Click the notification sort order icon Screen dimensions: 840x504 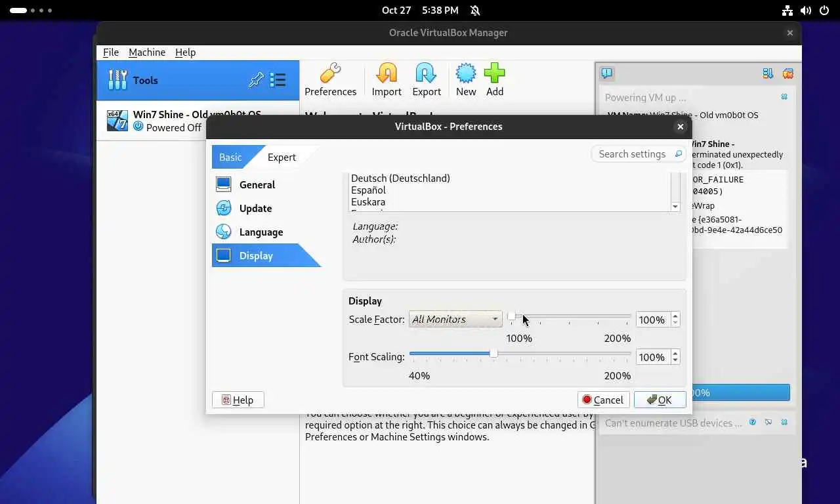[x=767, y=73]
